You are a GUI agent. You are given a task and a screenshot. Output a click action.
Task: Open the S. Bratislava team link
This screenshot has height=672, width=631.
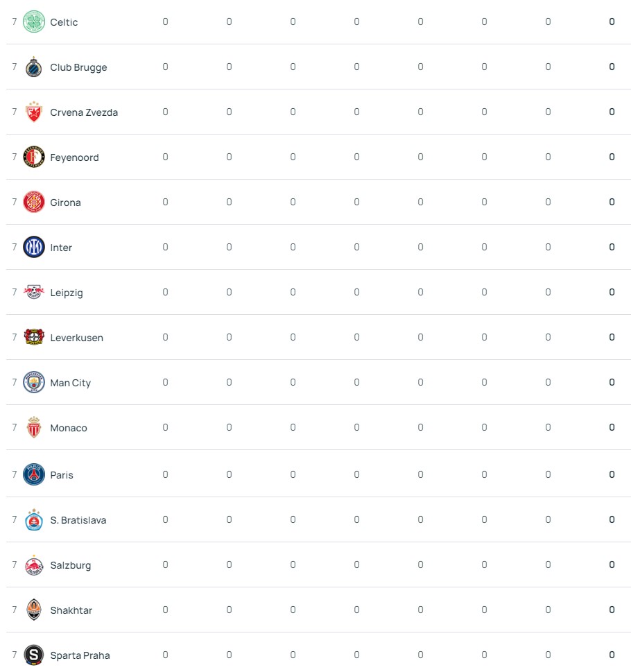click(78, 520)
